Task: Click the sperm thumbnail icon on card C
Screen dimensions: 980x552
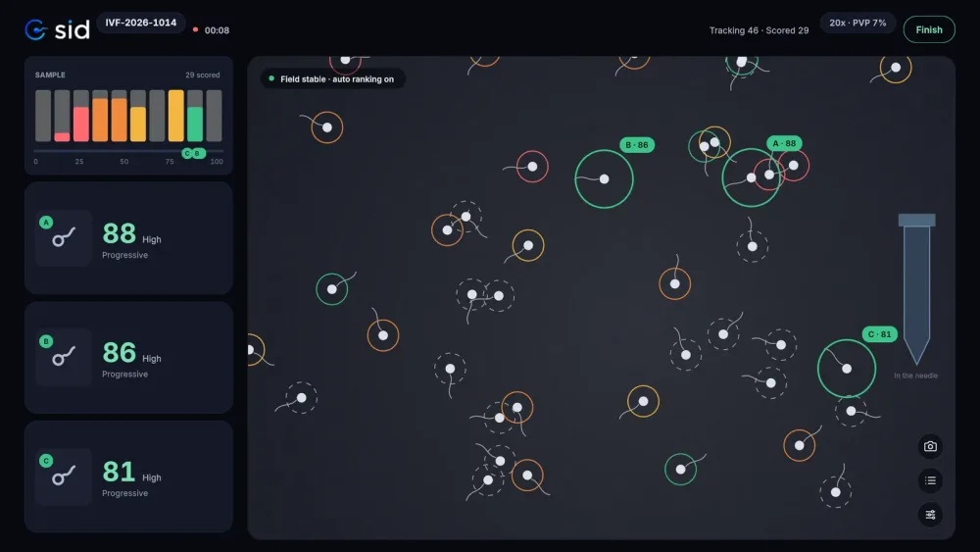Action: click(x=64, y=477)
